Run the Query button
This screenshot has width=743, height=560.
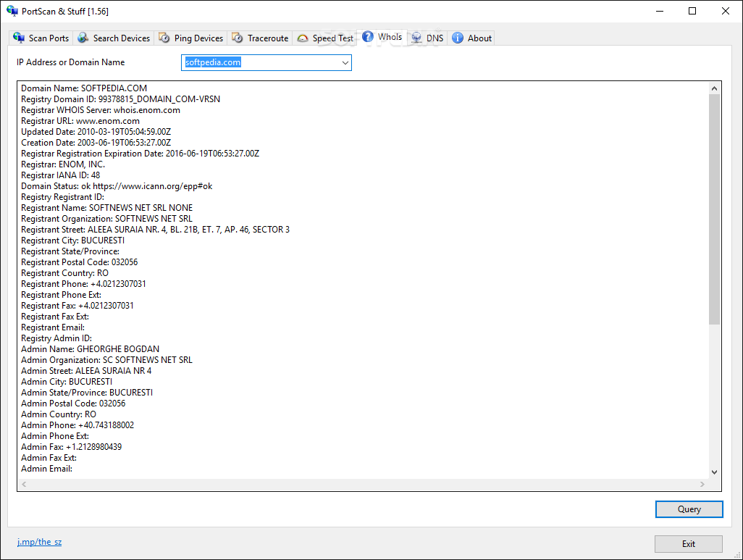click(x=689, y=509)
